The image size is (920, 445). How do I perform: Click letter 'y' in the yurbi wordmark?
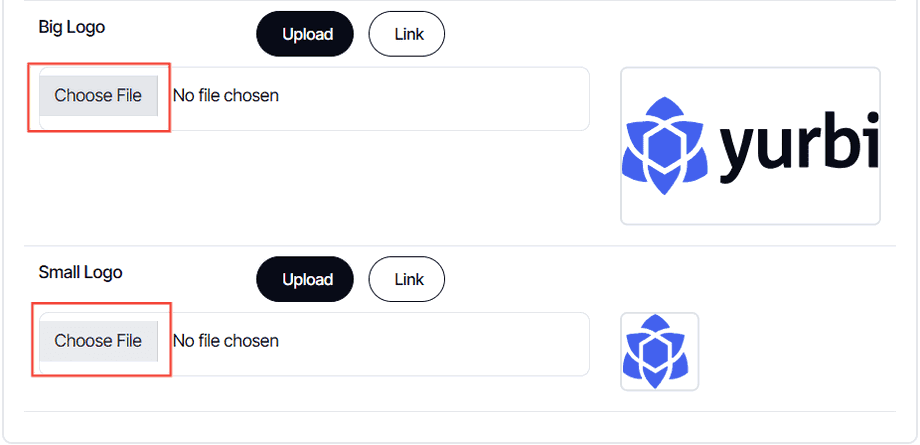[x=742, y=152]
